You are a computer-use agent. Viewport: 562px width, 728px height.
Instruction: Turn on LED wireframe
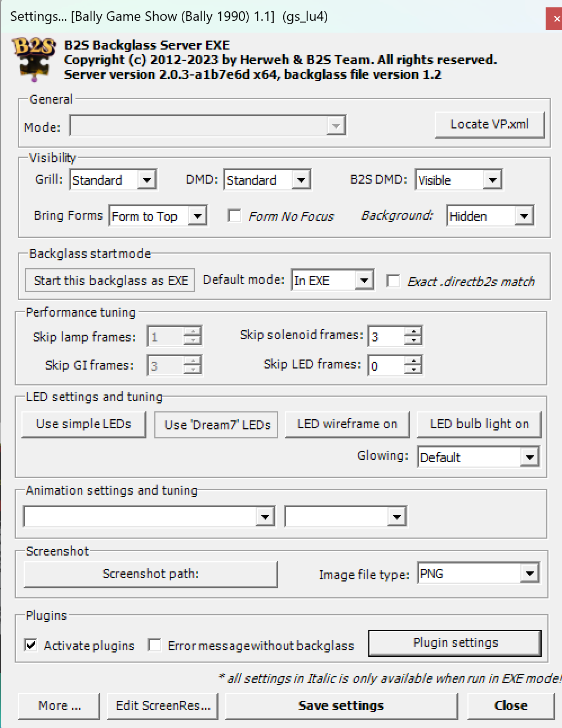pyautogui.click(x=347, y=424)
